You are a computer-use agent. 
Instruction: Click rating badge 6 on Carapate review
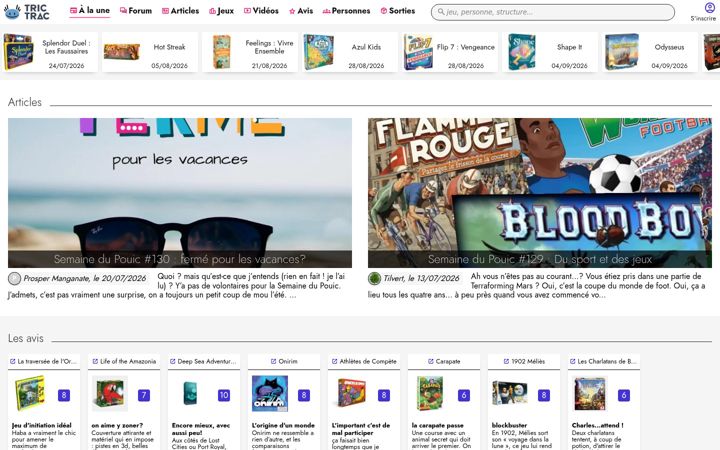[x=464, y=395]
